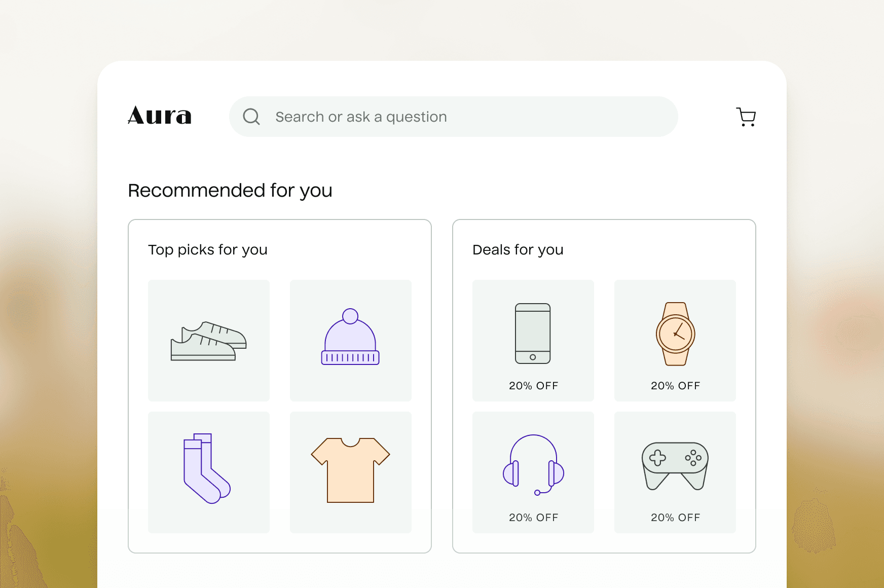Click the 20% OFF label under the headset
Viewport: 884px width, 588px height.
533,518
